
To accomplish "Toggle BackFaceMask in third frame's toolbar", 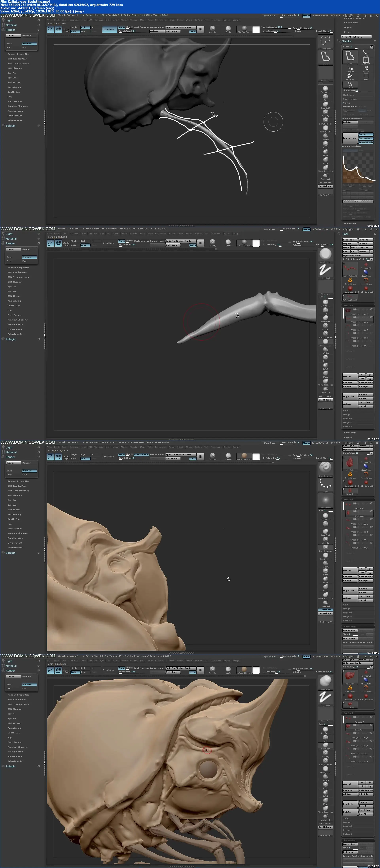I will [x=141, y=455].
